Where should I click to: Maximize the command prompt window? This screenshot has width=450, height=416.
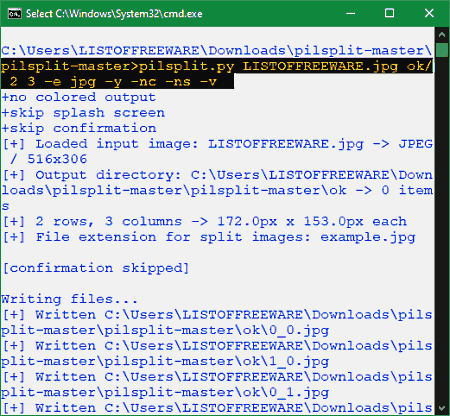point(389,14)
